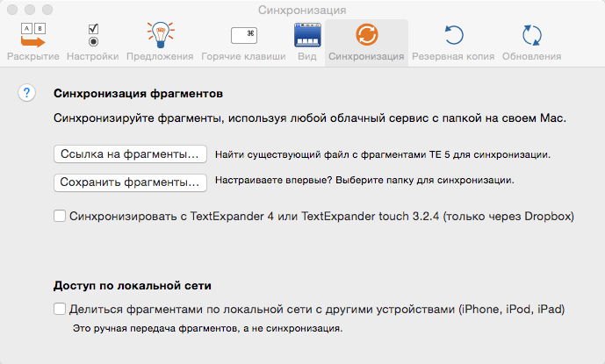Click the Сохранить фрагменты… button
The width and height of the screenshot is (605, 364).
[130, 182]
